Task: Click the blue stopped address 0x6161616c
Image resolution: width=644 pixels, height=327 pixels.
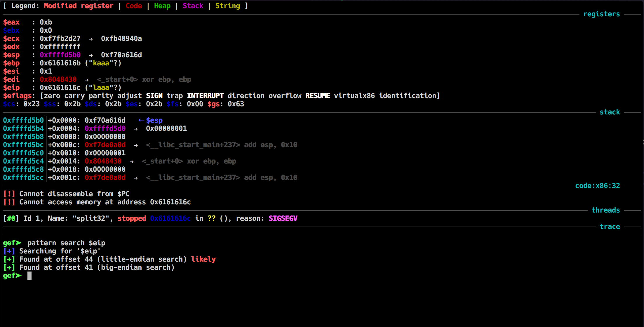Action: click(170, 218)
